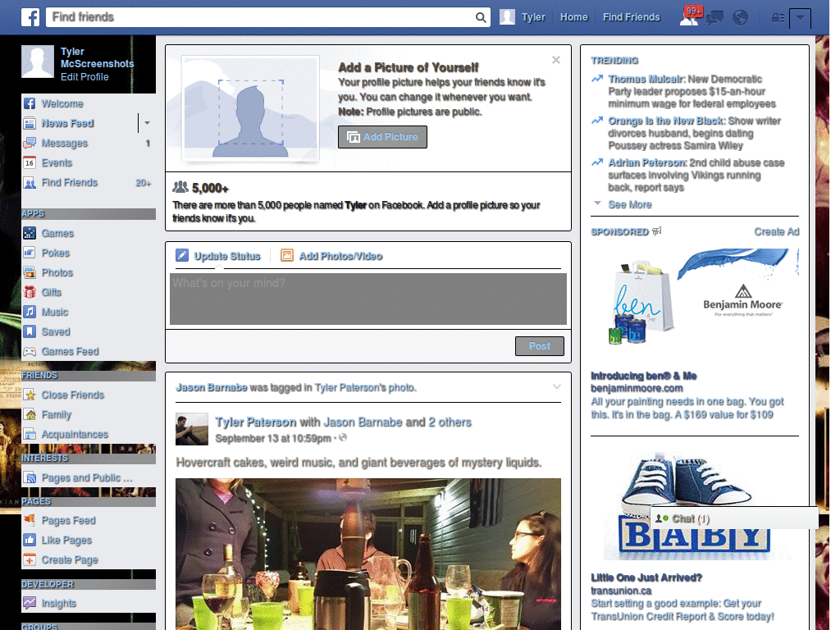Viewport: 840px width, 630px height.
Task: Click the Create Page plus icon
Action: pos(30,559)
